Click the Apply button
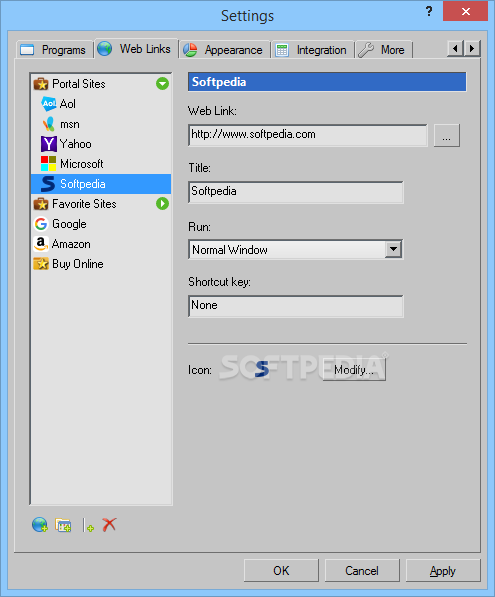The height and width of the screenshot is (597, 495). click(x=443, y=570)
